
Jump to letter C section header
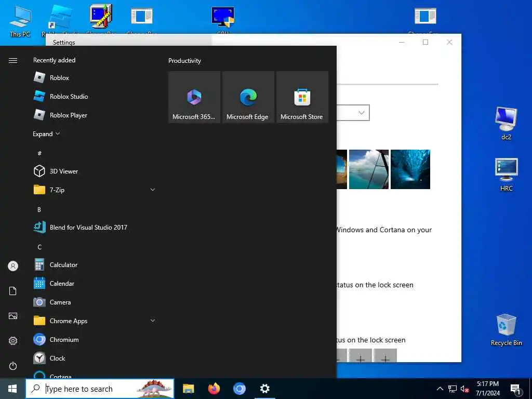(x=39, y=247)
